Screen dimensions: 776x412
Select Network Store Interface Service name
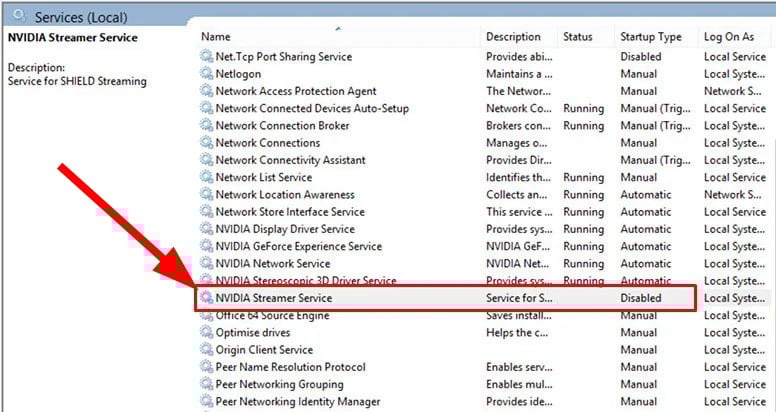[290, 211]
